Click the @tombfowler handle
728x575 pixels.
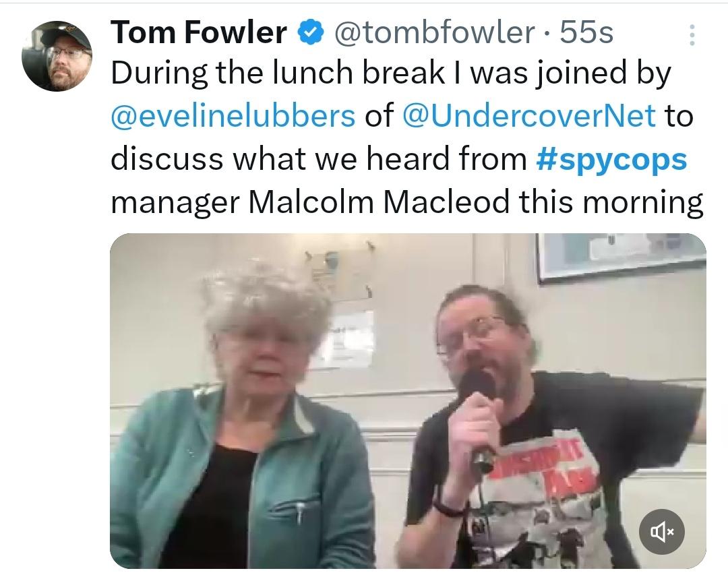(433, 32)
